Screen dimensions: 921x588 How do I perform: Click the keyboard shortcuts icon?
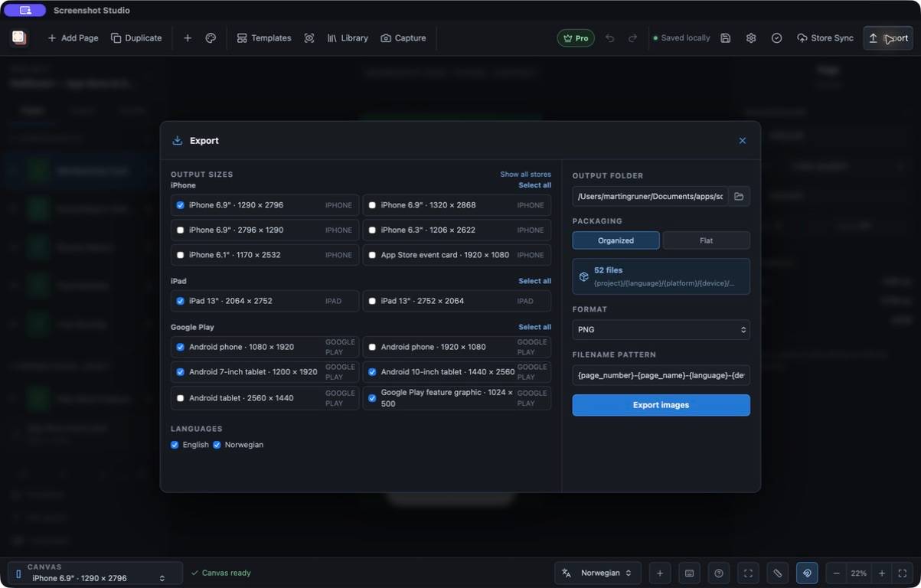(689, 573)
